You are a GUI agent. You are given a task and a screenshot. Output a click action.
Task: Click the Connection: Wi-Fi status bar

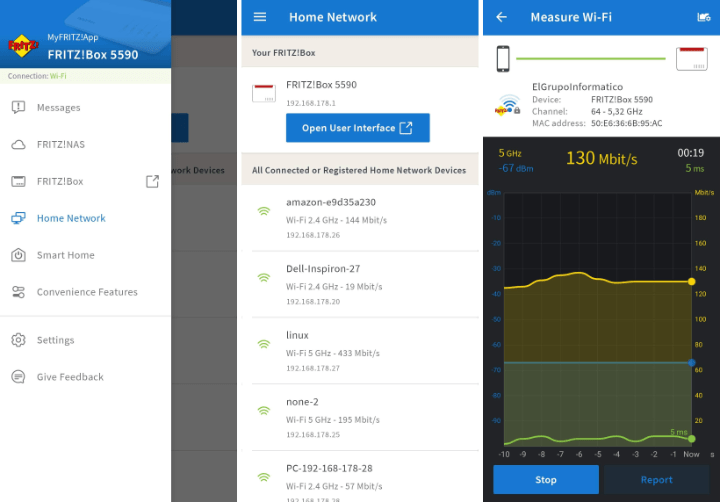tap(85, 76)
